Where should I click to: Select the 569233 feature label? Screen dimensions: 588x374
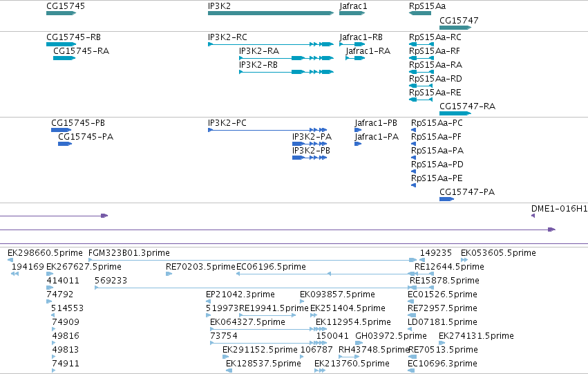point(111,281)
